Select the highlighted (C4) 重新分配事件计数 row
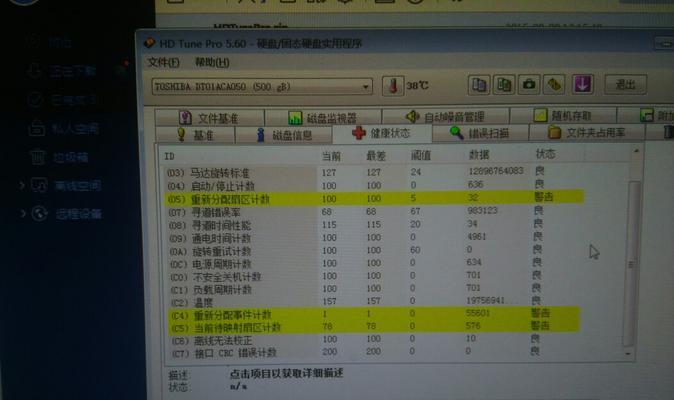674x400 pixels. 374,314
